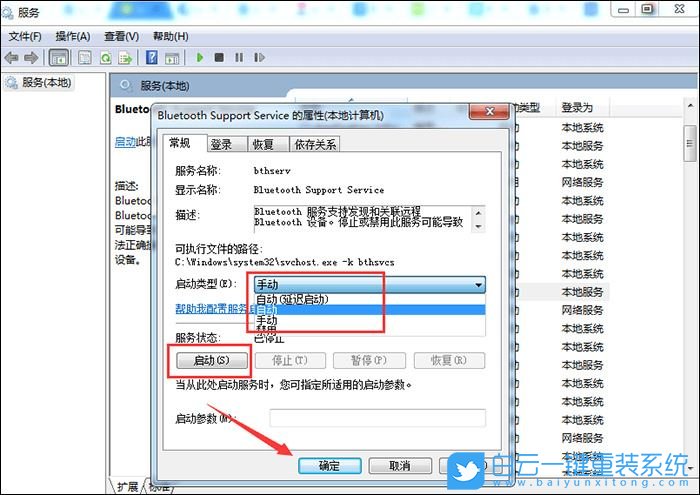Click the services list scroll up arrow
The width and height of the screenshot is (700, 495).
click(690, 106)
